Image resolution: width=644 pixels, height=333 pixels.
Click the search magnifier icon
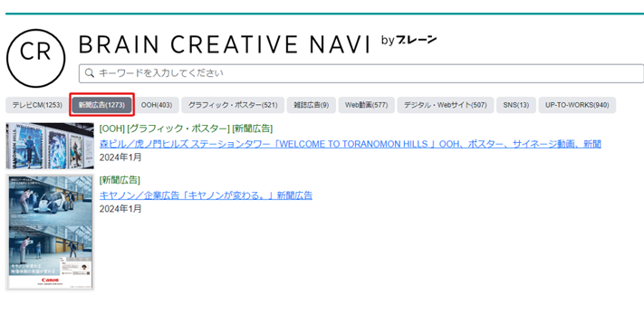pos(89,73)
